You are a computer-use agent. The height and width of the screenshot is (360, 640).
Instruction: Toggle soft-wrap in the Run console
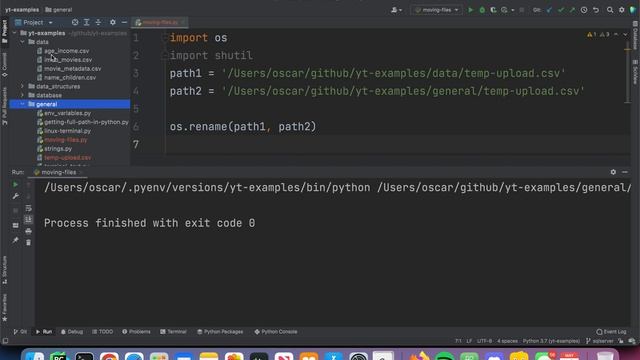(28, 209)
